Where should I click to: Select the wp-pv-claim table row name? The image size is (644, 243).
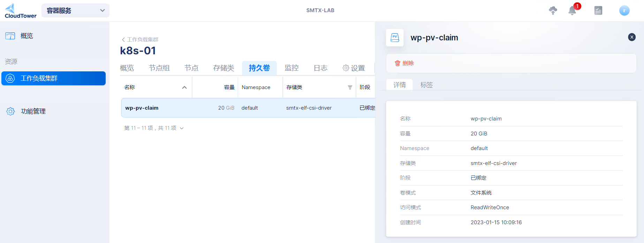142,108
